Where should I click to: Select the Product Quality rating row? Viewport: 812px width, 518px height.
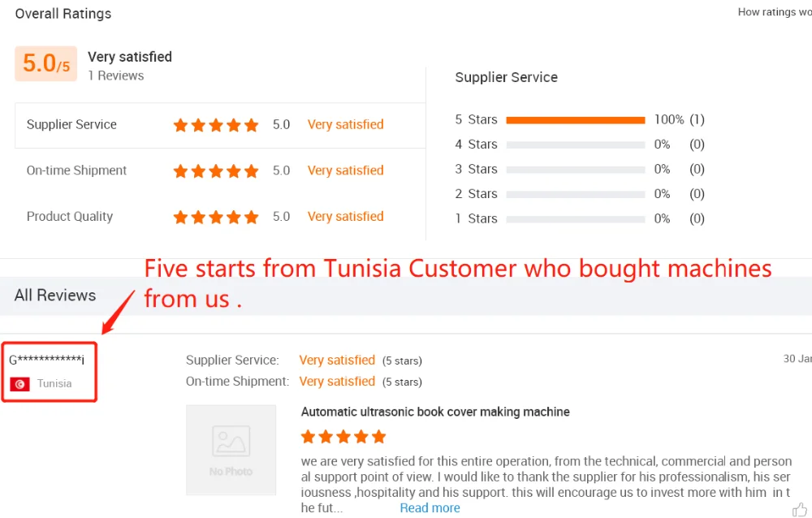coord(219,217)
